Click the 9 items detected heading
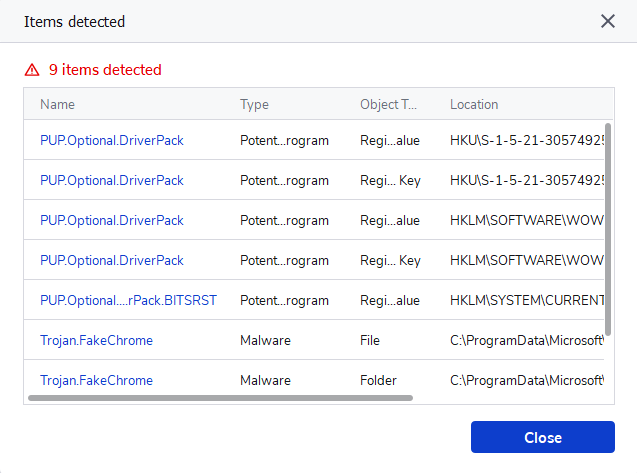The image size is (637, 473). coord(105,70)
